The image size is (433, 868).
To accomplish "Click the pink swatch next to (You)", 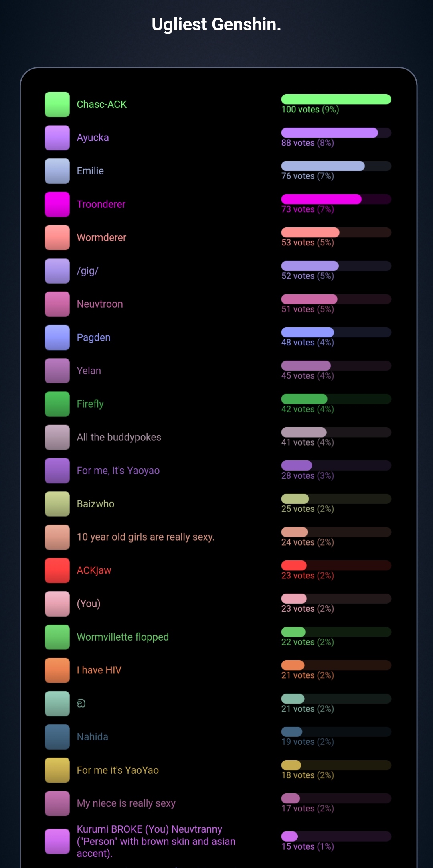I will point(57,604).
